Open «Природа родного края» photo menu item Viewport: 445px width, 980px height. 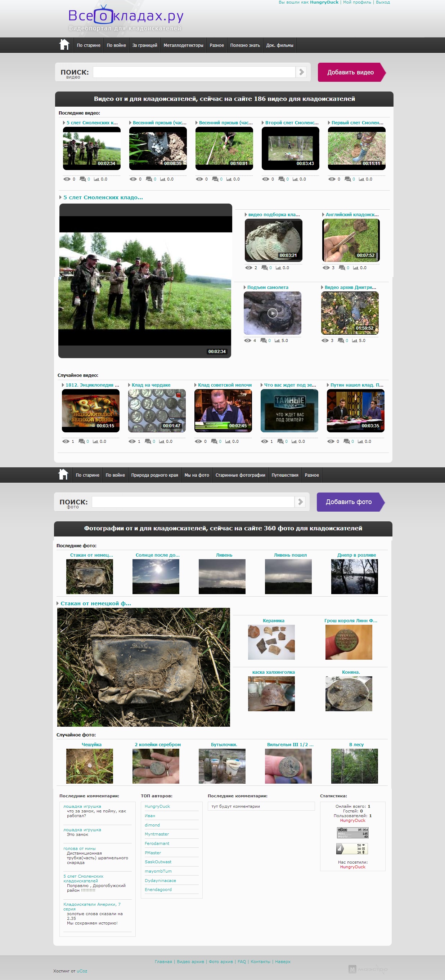click(155, 475)
